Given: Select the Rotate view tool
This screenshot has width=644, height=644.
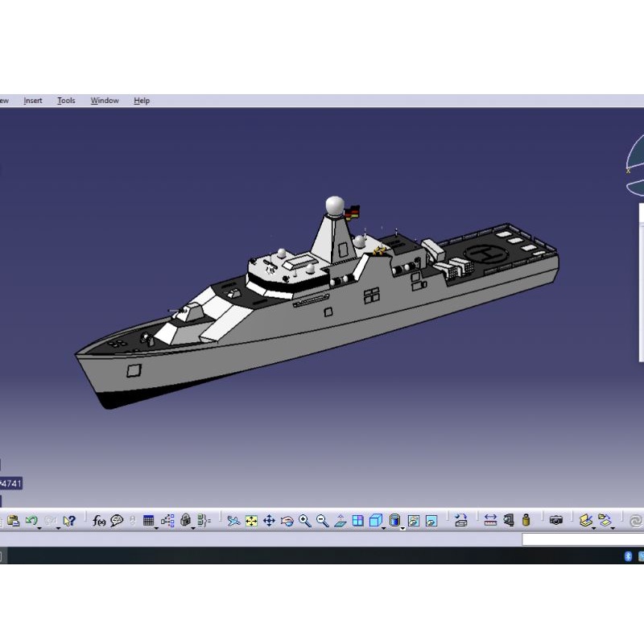Looking at the screenshot, I should (x=287, y=521).
